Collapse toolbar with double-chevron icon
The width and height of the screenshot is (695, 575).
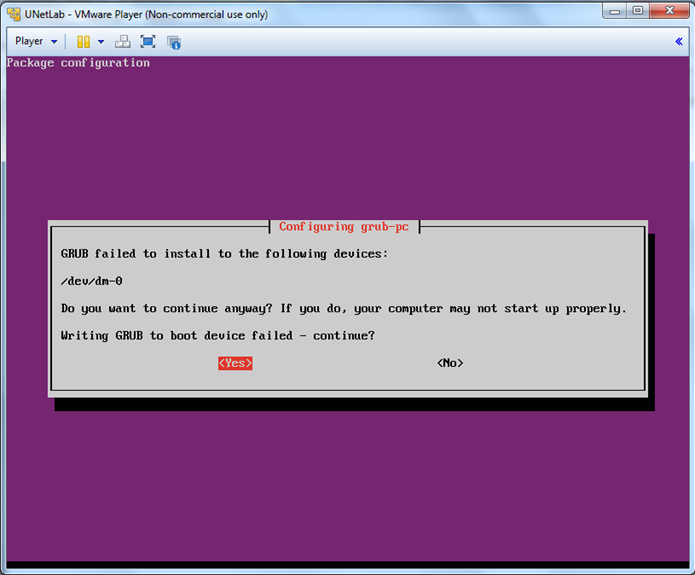point(679,41)
